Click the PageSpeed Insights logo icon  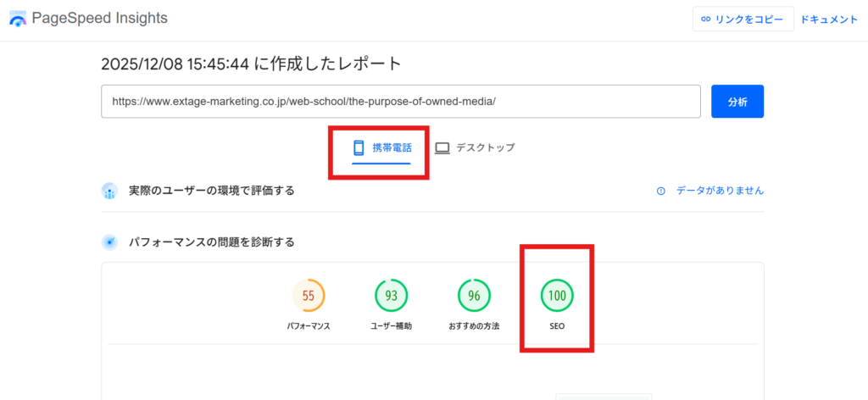tap(18, 19)
